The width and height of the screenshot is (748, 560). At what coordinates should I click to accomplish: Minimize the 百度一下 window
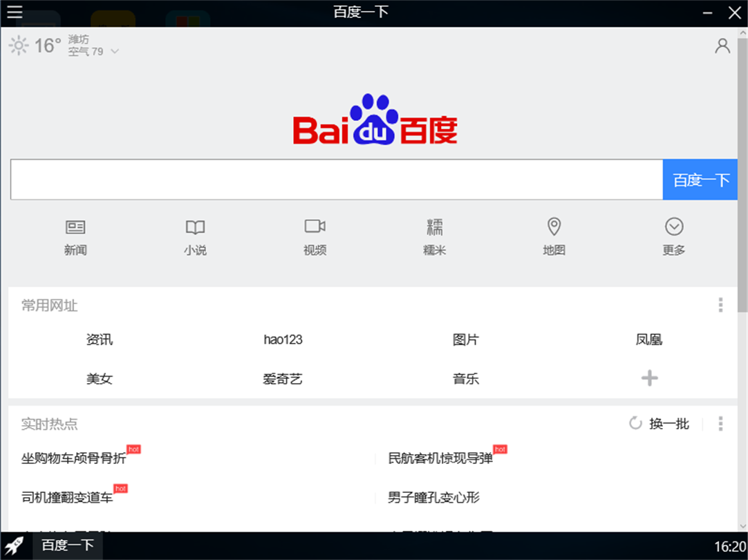(707, 13)
